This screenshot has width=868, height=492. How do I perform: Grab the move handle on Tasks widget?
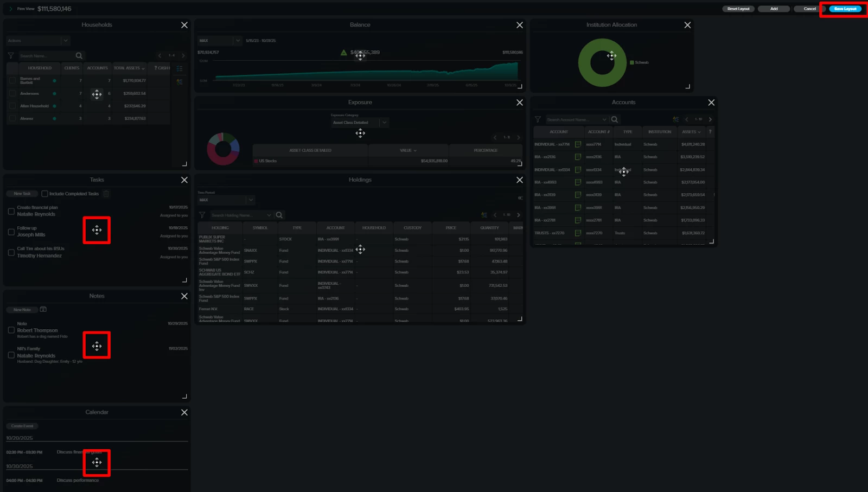click(97, 230)
